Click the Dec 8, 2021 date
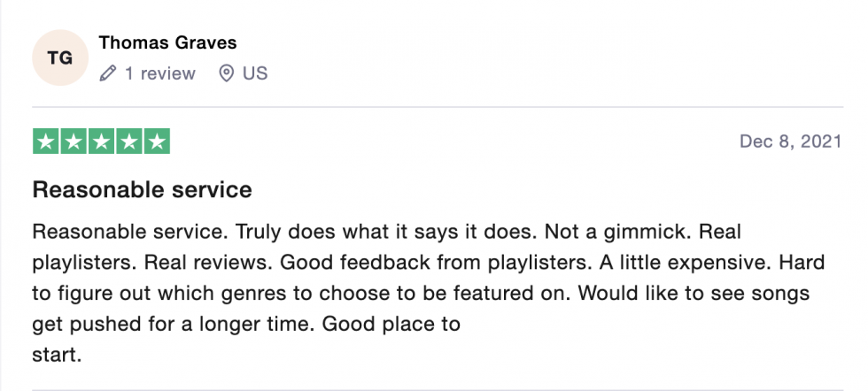 (790, 142)
